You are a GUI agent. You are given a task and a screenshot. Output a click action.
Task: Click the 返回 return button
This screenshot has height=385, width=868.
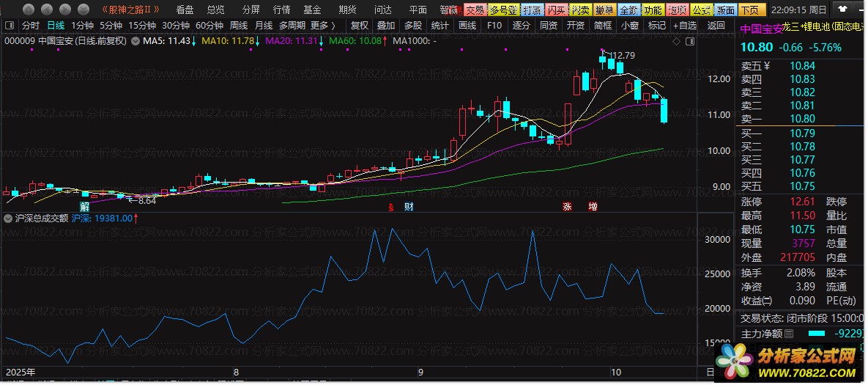(716, 26)
